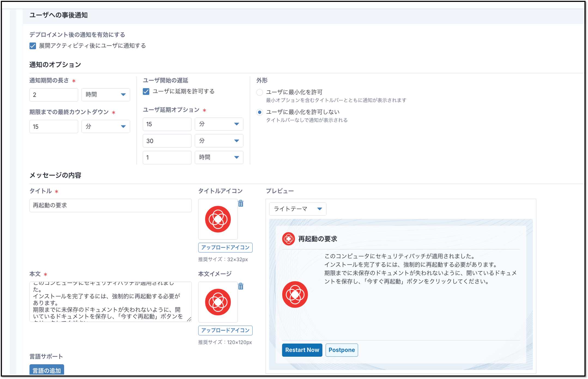The image size is (588, 379).
Task: Open unit dropdown for the 30 postpone option
Action: [219, 141]
